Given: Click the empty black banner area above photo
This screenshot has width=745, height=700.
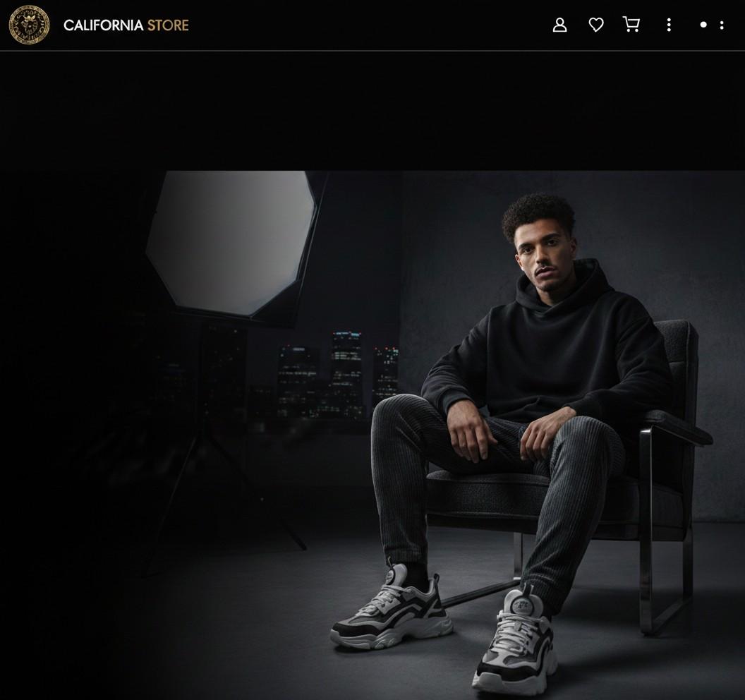Looking at the screenshot, I should click(x=372, y=110).
